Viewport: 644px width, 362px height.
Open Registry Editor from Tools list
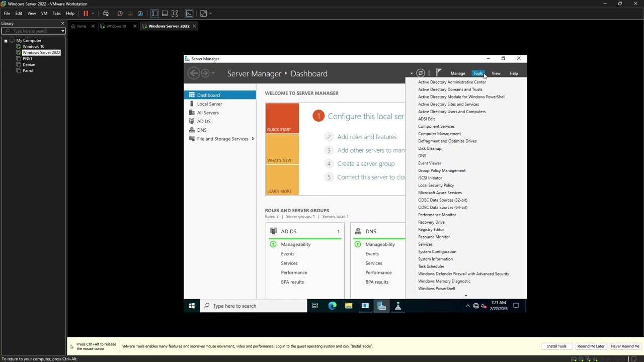431,230
